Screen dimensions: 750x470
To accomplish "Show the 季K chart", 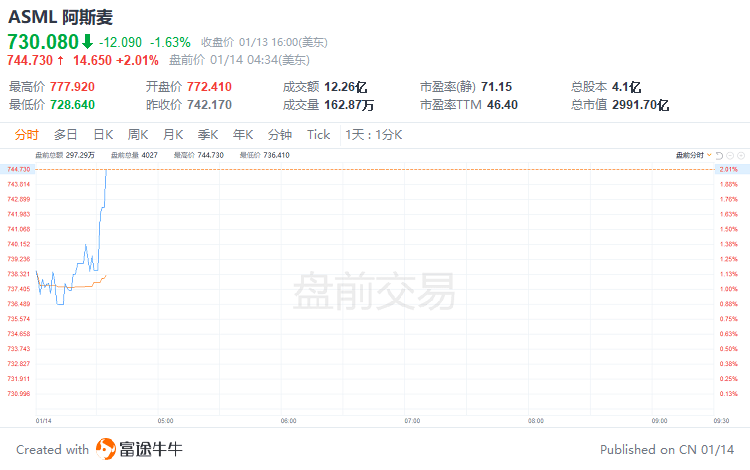I will coord(208,135).
